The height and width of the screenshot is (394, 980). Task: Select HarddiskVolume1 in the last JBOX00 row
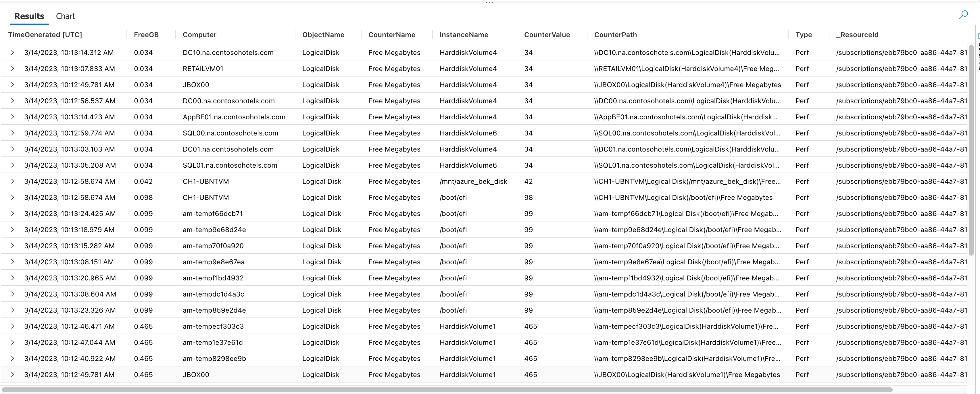(468, 374)
